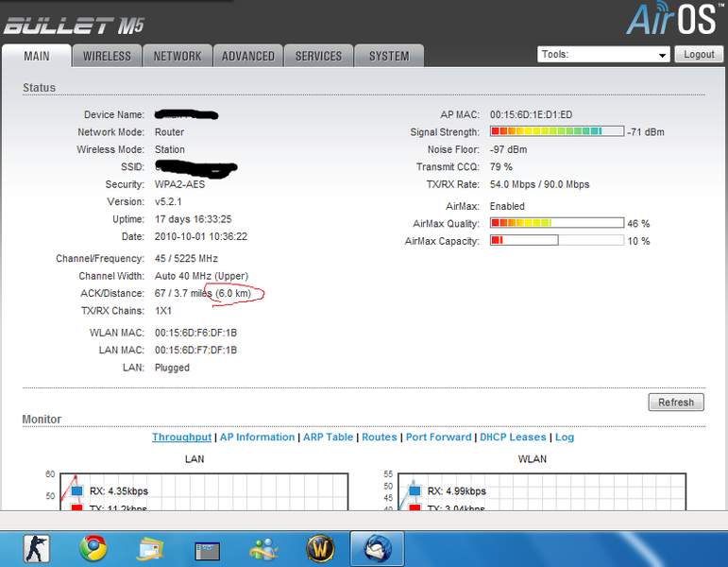Click the AirMax Quality bar
Image resolution: width=728 pixels, height=567 pixels.
(x=557, y=223)
